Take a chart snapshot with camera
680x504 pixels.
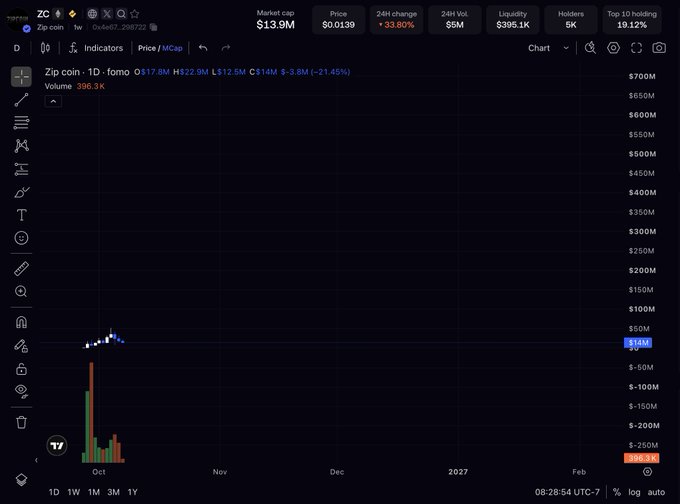coord(659,48)
